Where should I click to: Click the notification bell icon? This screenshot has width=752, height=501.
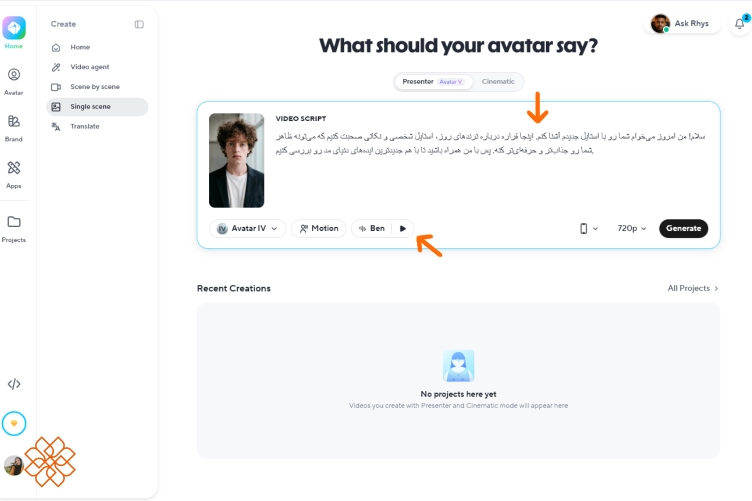pyautogui.click(x=740, y=23)
